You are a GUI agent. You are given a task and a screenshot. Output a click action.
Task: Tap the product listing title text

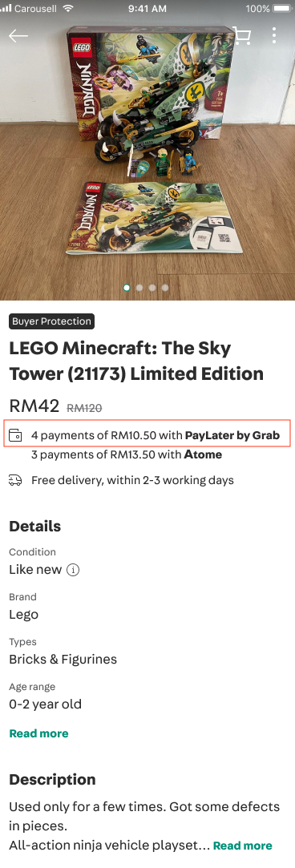(136, 361)
